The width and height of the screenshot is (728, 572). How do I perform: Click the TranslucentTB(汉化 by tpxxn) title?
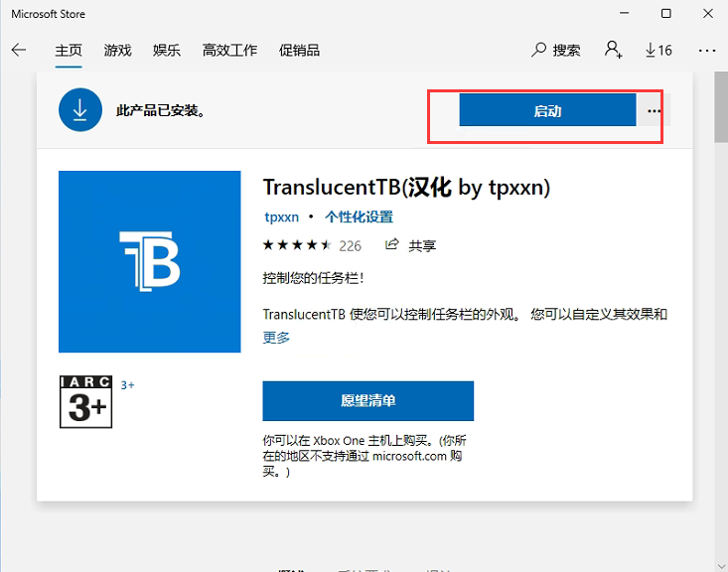tap(406, 187)
